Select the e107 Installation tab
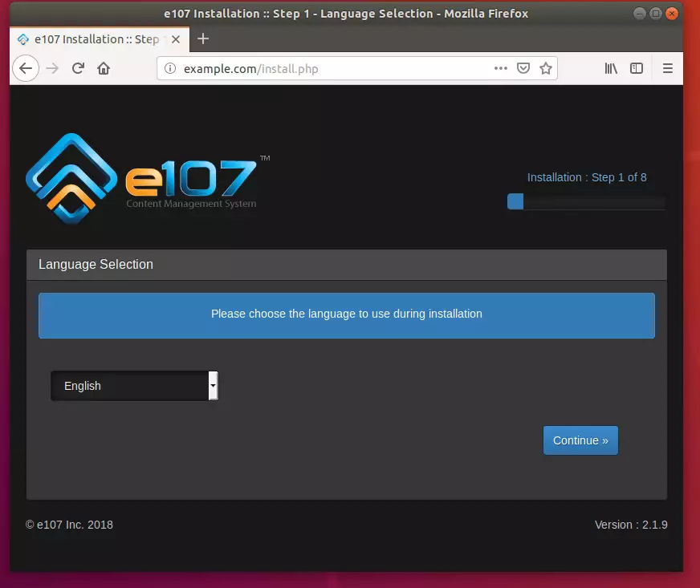Screen dimensions: 700x588 coord(100,39)
